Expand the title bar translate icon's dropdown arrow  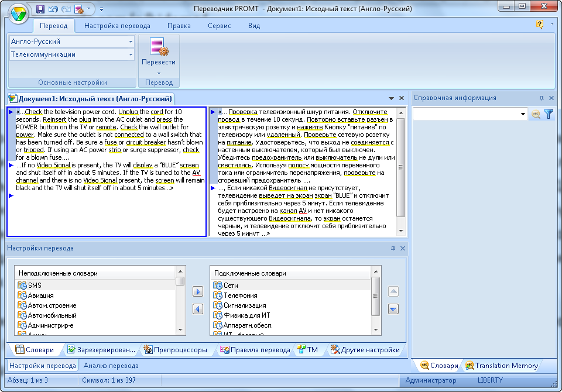click(88, 9)
